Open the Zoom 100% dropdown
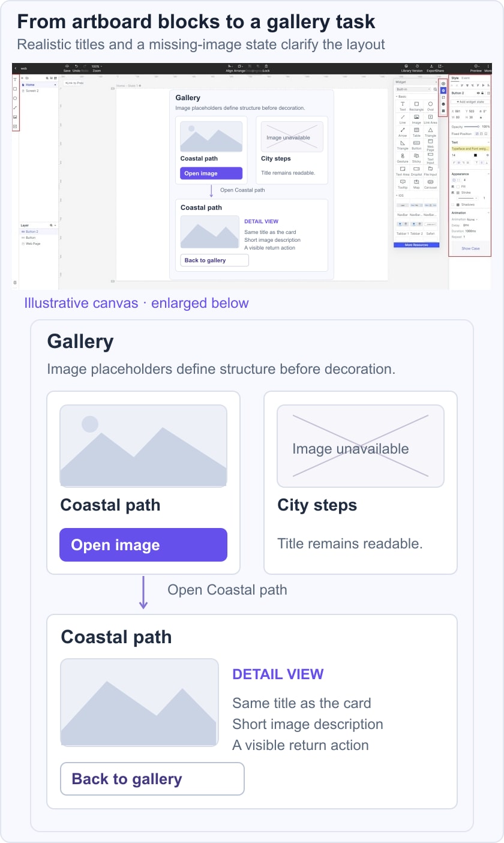The height and width of the screenshot is (843, 504). coord(97,68)
